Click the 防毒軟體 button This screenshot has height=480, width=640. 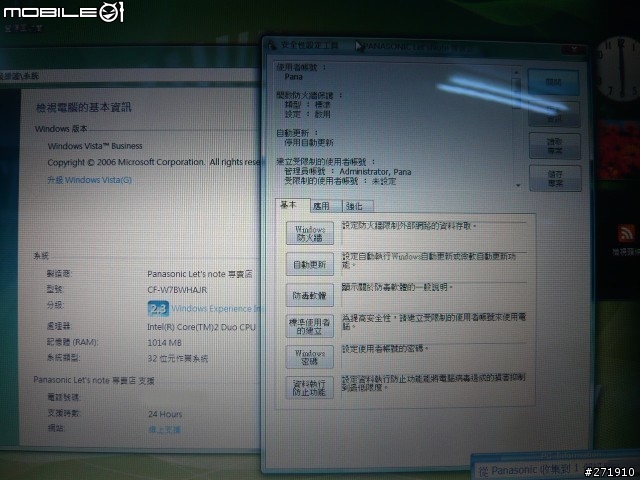(310, 295)
